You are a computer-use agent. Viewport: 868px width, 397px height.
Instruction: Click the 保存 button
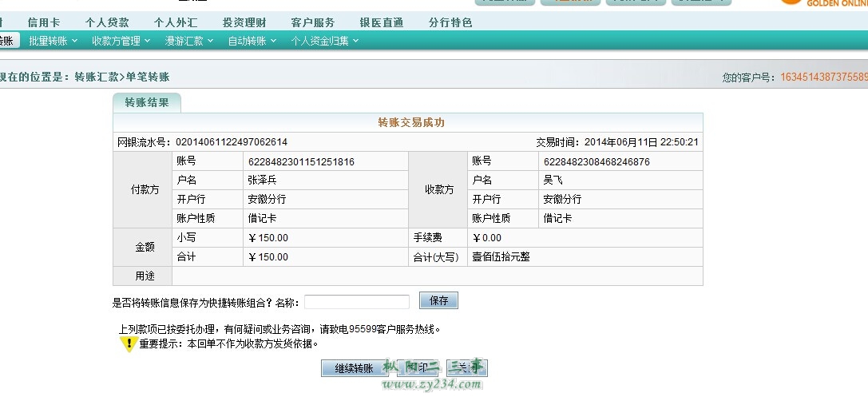click(x=438, y=300)
